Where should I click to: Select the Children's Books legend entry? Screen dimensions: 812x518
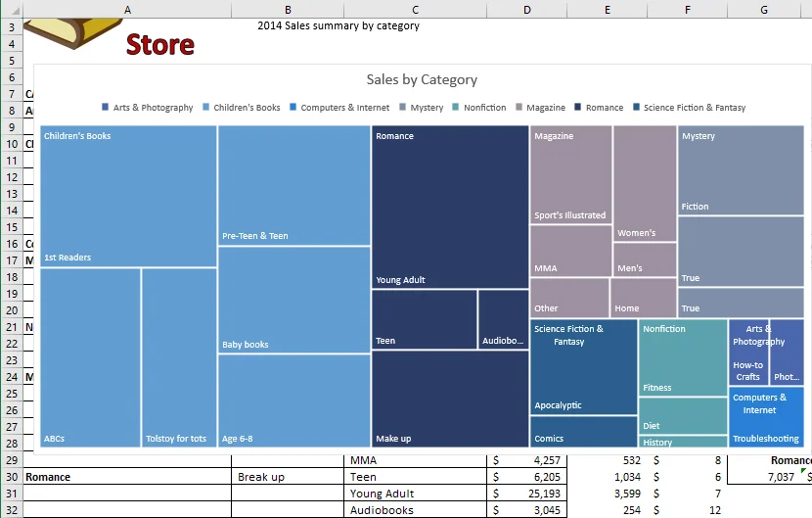click(242, 108)
